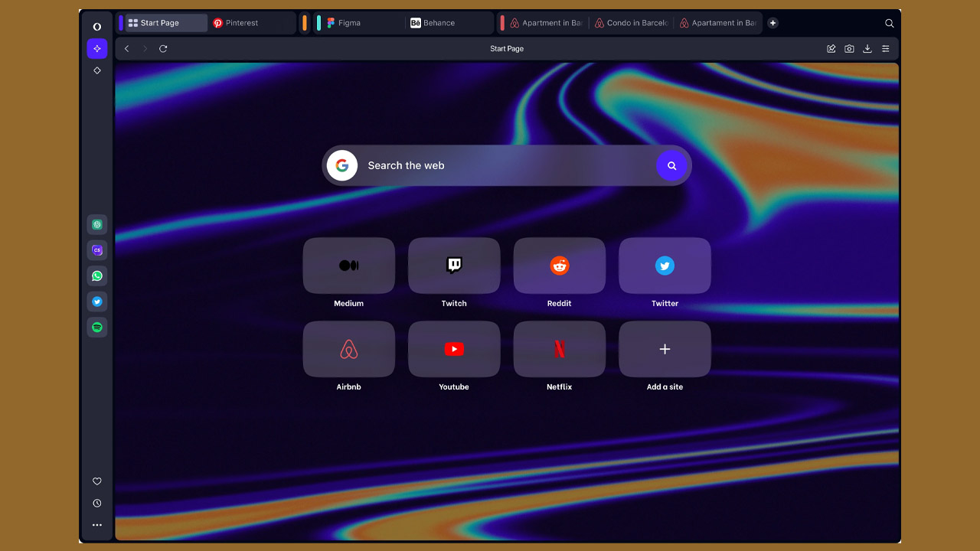Viewport: 980px width, 551px height.
Task: Click the purple search button
Action: point(671,165)
